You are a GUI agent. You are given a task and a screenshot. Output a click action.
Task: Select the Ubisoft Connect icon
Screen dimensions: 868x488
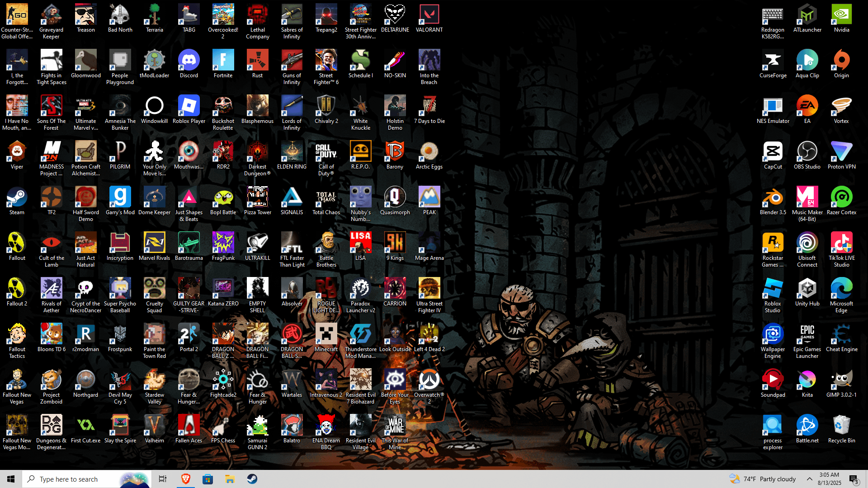point(807,250)
